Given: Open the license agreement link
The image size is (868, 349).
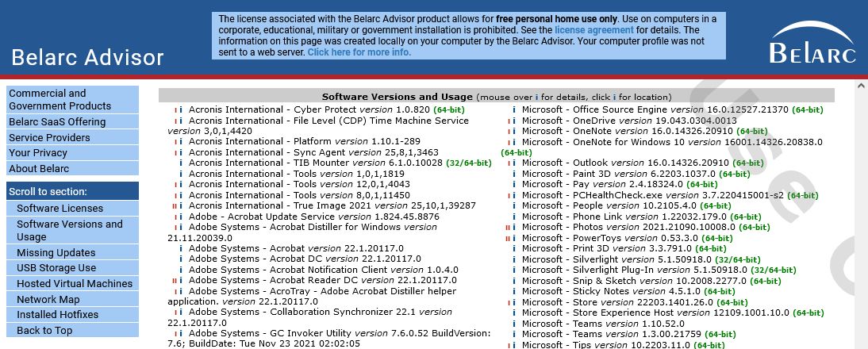Looking at the screenshot, I should [x=594, y=30].
